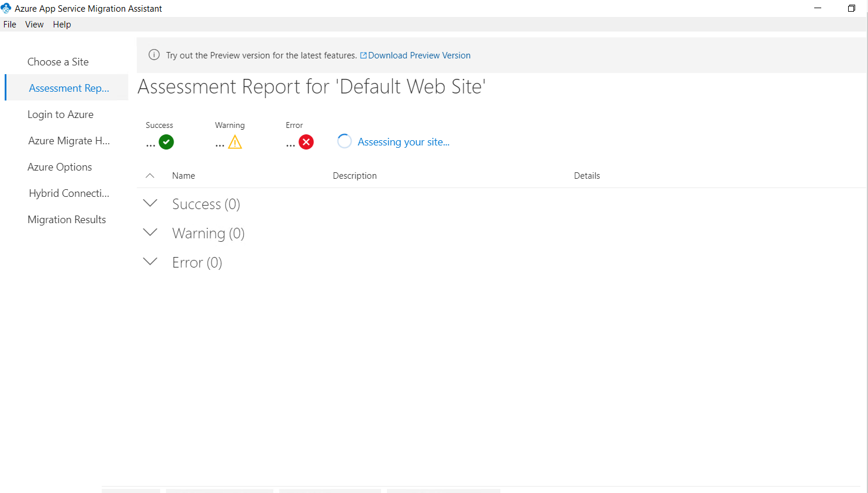
Task: Open the Help menu
Action: (61, 24)
